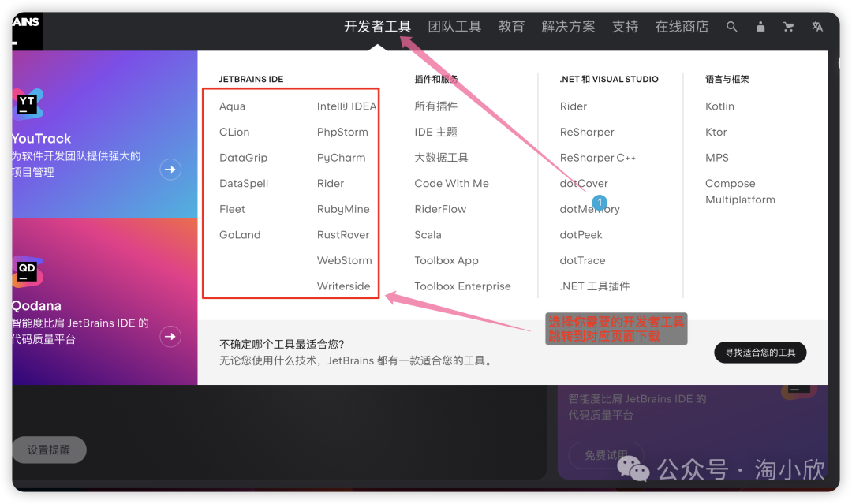Image resolution: width=852 pixels, height=504 pixels.
Task: Open the user account icon
Action: tap(760, 27)
